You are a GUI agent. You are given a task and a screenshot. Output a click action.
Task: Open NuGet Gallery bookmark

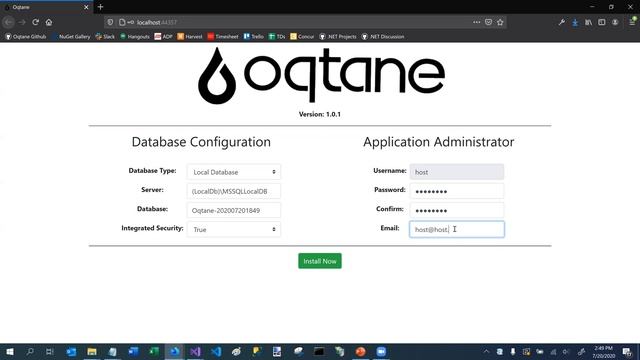(x=71, y=37)
